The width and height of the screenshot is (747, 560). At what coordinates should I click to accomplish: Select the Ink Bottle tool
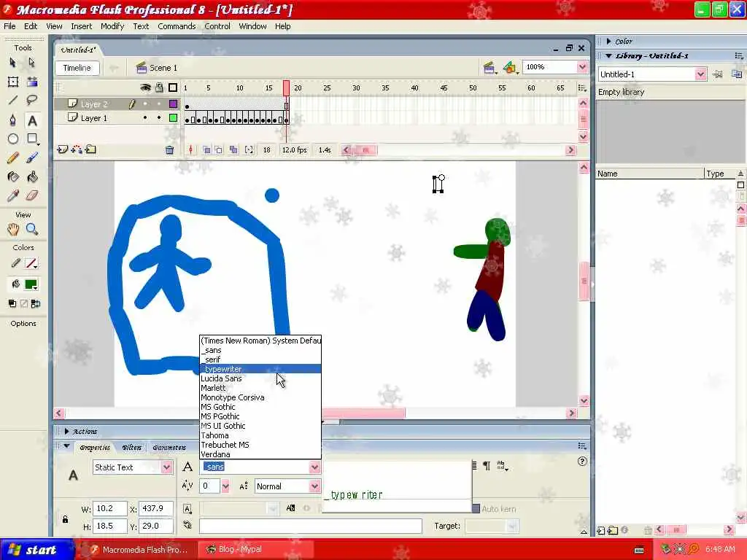13,177
